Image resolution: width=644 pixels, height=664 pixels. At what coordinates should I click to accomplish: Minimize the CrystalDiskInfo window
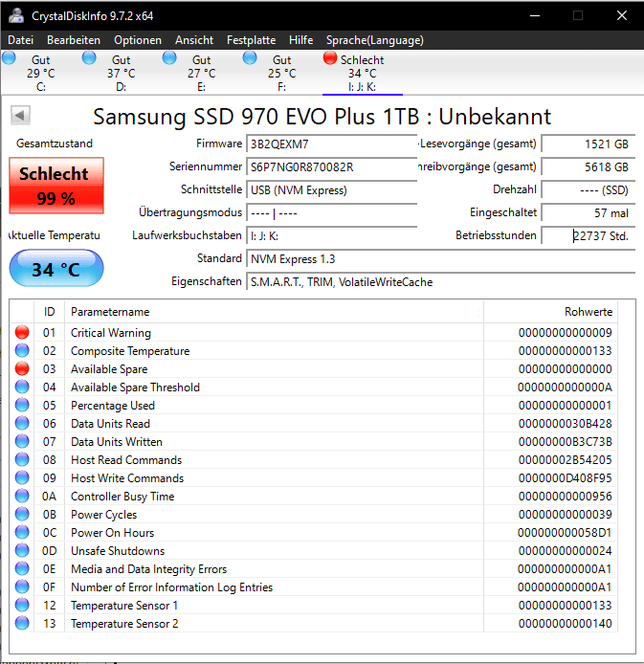(535, 15)
